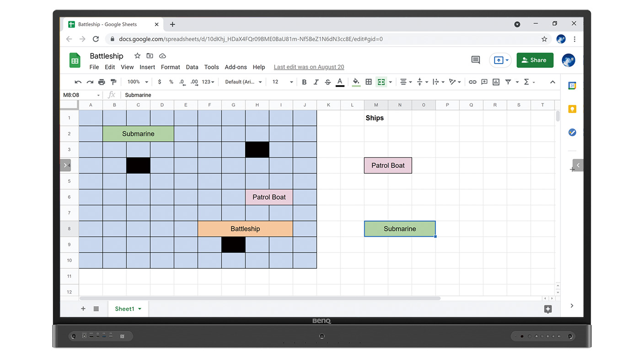Open the Sheet1 tab menu
The image size is (644, 362).
[140, 309]
